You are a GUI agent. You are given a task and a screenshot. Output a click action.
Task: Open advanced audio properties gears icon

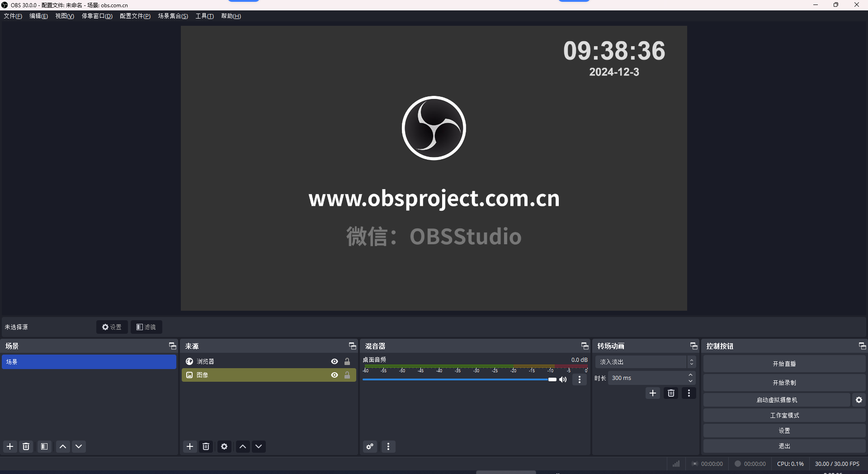click(x=370, y=446)
